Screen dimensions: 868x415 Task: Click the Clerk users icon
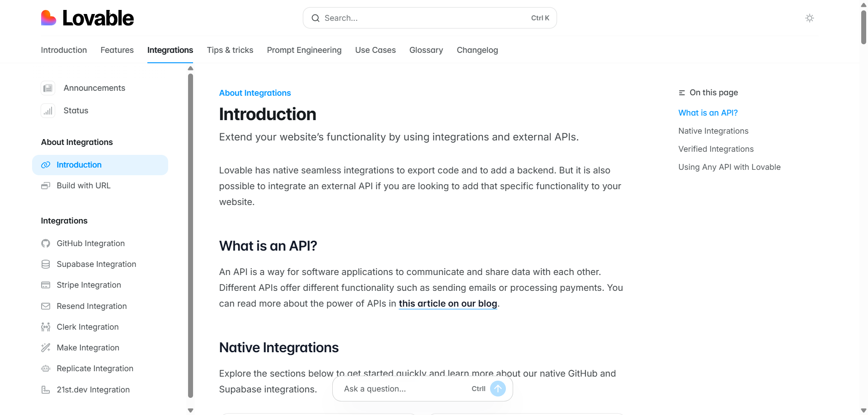(46, 327)
